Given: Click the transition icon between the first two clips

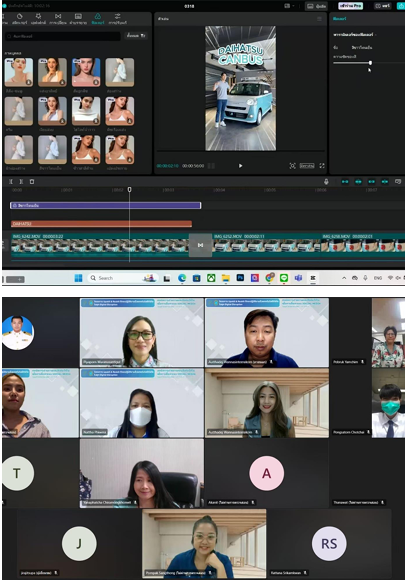Looking at the screenshot, I should tap(200, 245).
